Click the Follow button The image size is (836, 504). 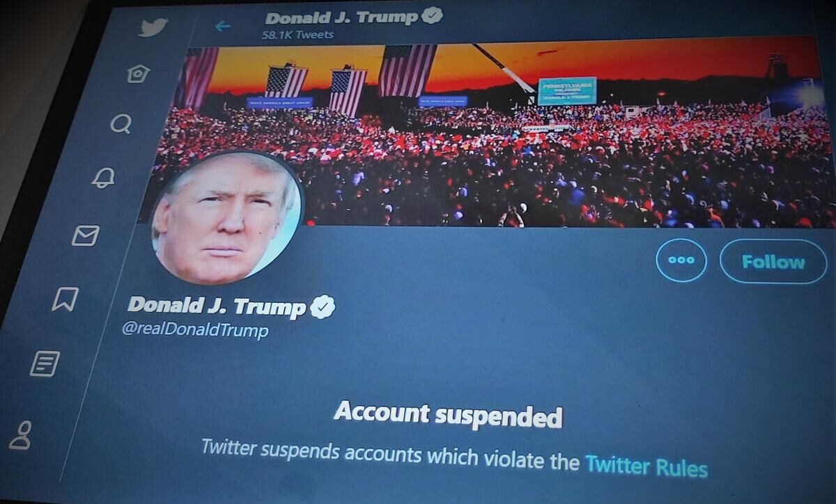pos(773,262)
